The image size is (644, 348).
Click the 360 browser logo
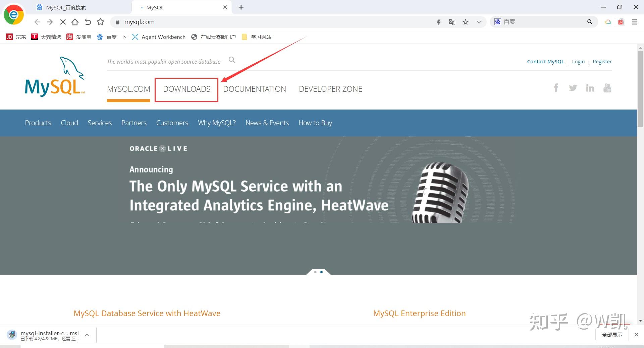pos(14,14)
